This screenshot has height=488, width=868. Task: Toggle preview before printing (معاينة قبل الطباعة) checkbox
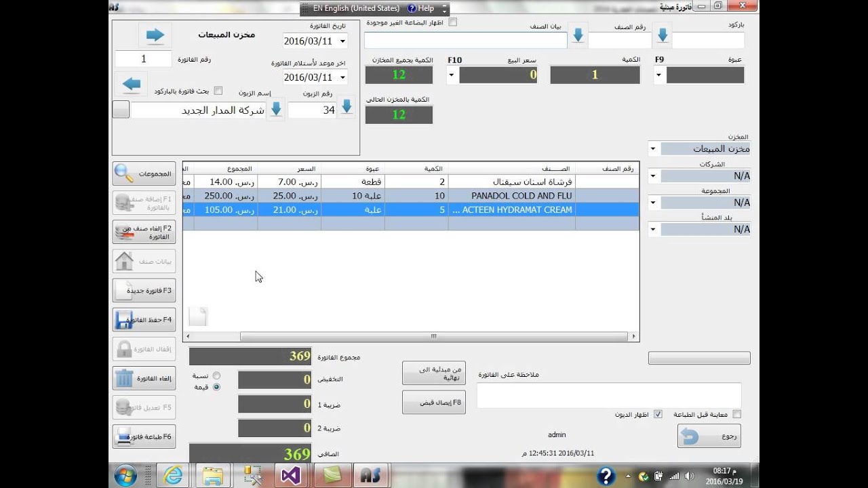click(x=736, y=414)
